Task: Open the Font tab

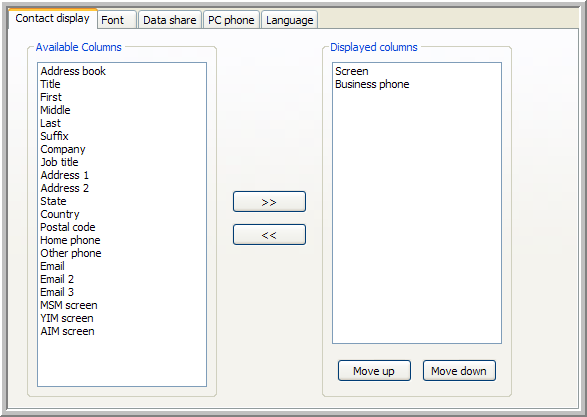Action: pos(117,20)
